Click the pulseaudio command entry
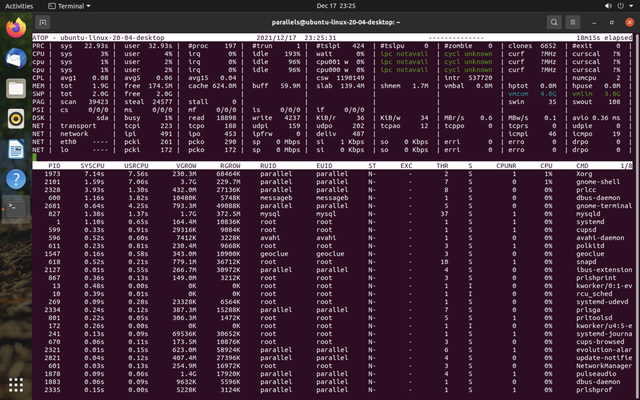The width and height of the screenshot is (640, 400). point(596,374)
